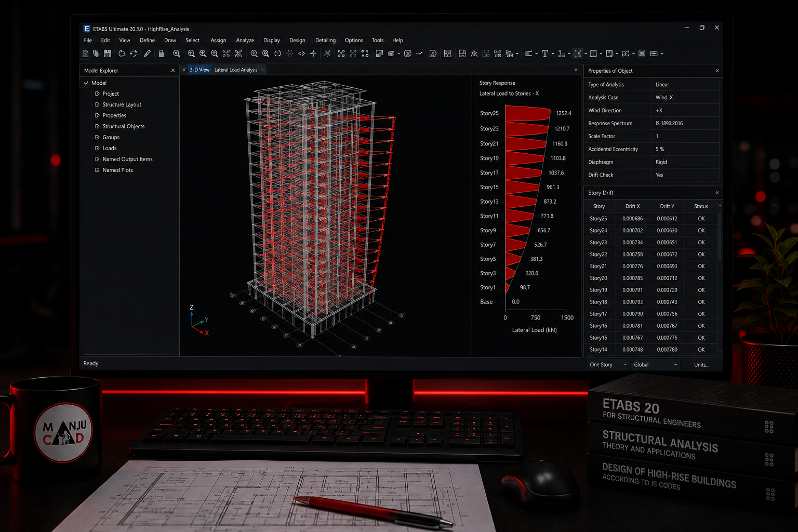This screenshot has width=798, height=532.
Task: Click the padlock lock model icon
Action: [161, 54]
